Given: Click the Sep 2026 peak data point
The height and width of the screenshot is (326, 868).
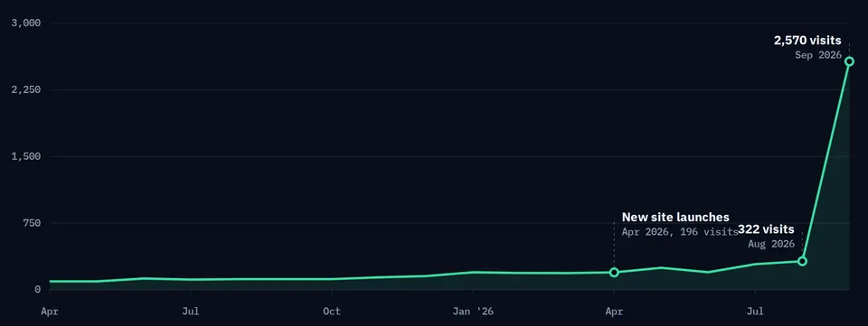Looking at the screenshot, I should [x=849, y=61].
